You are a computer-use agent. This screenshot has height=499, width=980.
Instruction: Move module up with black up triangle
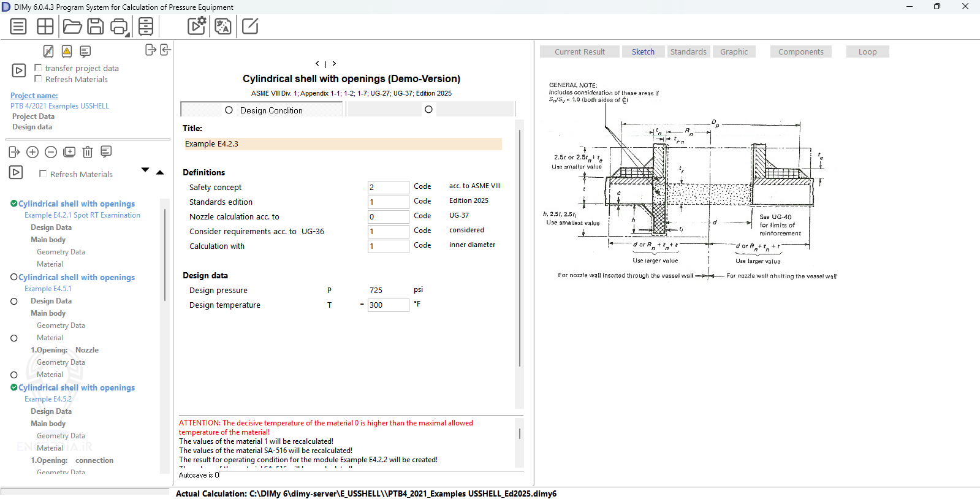pyautogui.click(x=160, y=172)
